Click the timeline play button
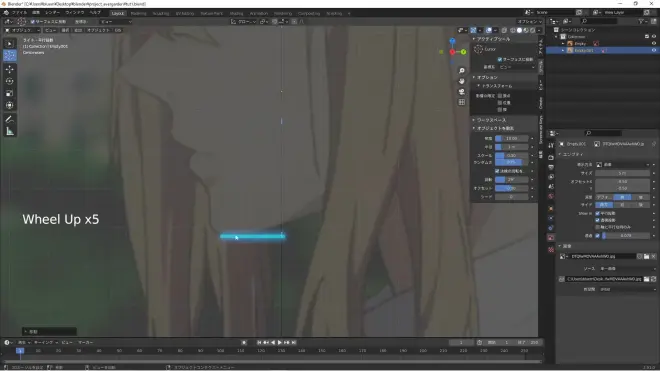 point(279,342)
